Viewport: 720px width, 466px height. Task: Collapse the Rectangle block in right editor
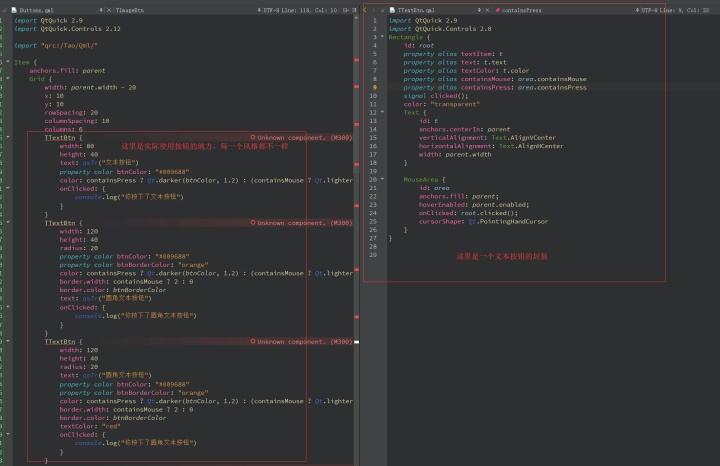tap(382, 37)
